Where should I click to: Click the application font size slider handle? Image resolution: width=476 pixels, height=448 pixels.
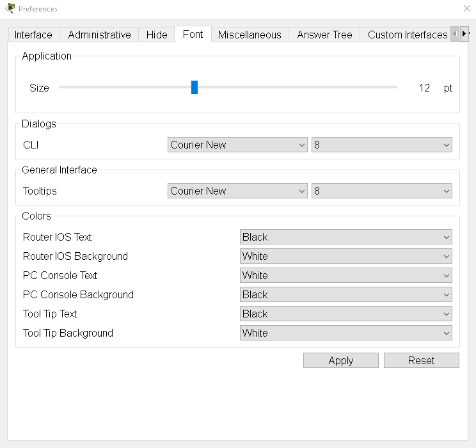[194, 88]
